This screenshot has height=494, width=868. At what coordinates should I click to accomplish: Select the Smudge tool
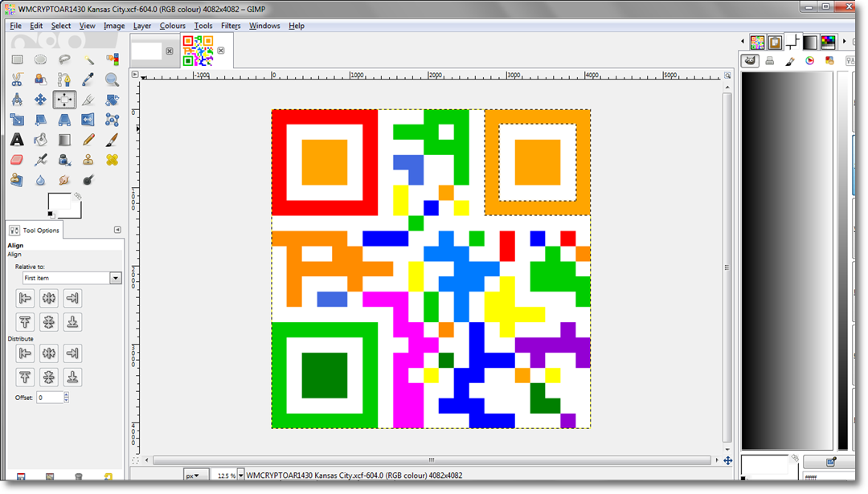pos(64,180)
